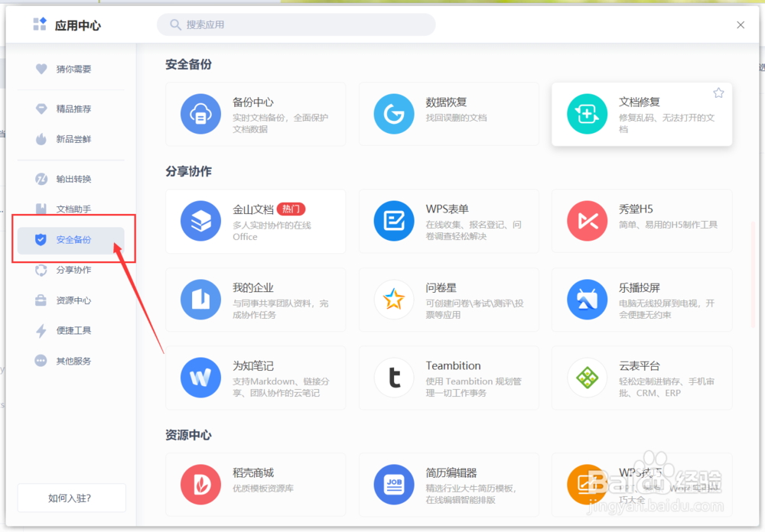The width and height of the screenshot is (765, 532).
Task: Open the 新品尝鲜 category
Action: [x=70, y=139]
